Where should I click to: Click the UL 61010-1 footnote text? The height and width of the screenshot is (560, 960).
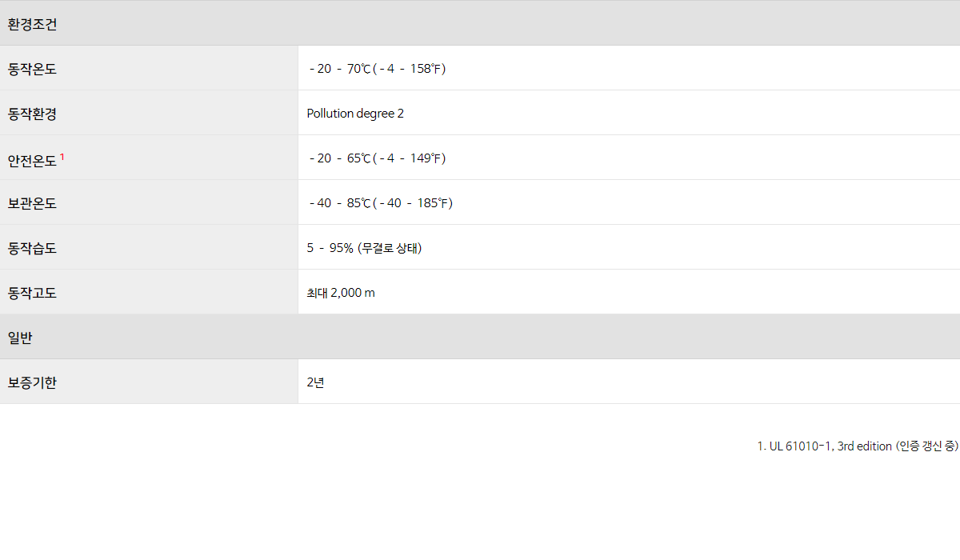tap(858, 446)
